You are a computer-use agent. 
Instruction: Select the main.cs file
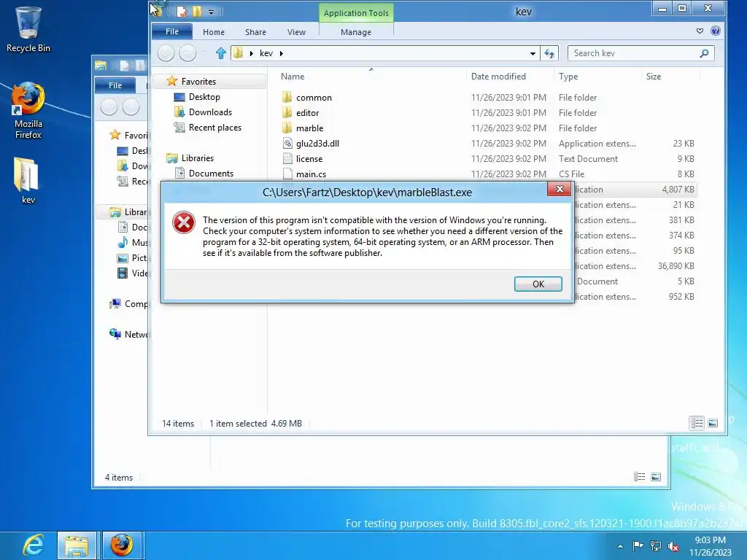pos(311,174)
